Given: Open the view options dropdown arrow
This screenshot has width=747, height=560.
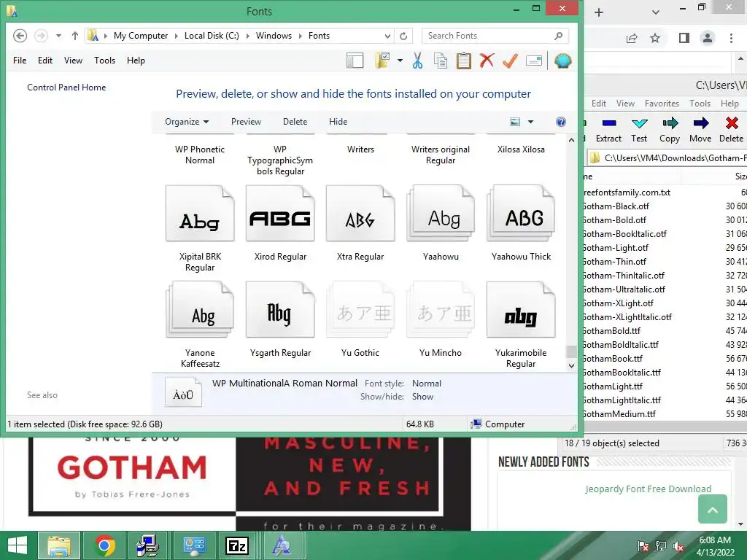Looking at the screenshot, I should [x=530, y=122].
